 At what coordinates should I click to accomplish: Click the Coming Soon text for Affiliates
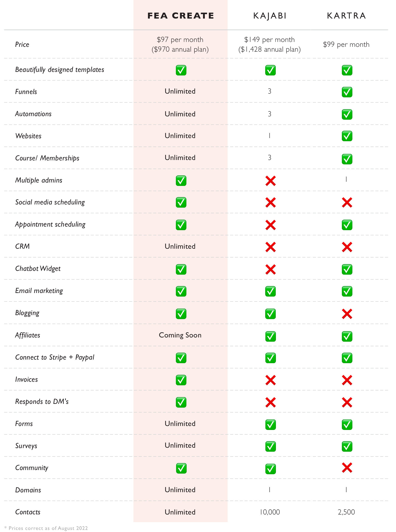click(180, 335)
